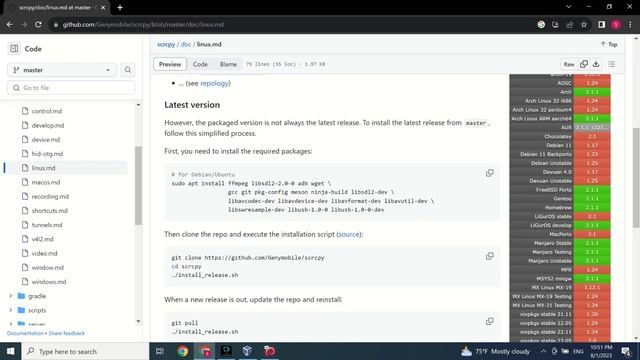Click Share feedback link

(67, 333)
